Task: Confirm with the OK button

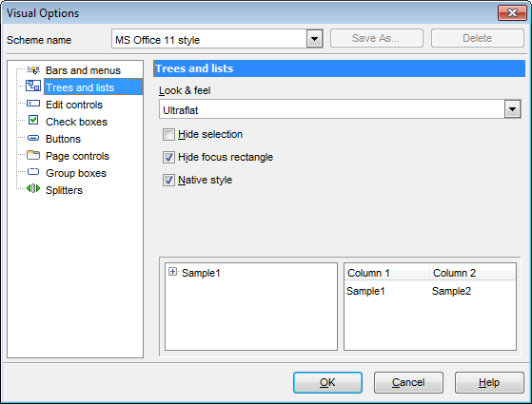Action: 327,383
